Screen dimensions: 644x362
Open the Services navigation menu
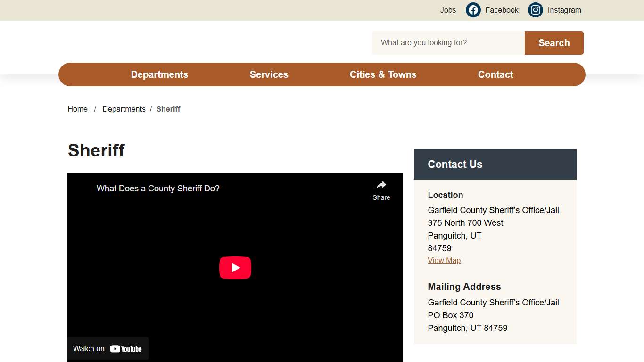click(x=269, y=74)
